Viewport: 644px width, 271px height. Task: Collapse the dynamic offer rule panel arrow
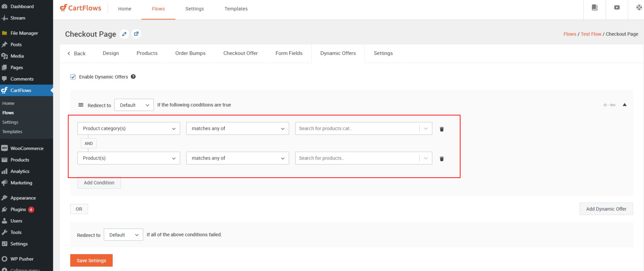(625, 105)
